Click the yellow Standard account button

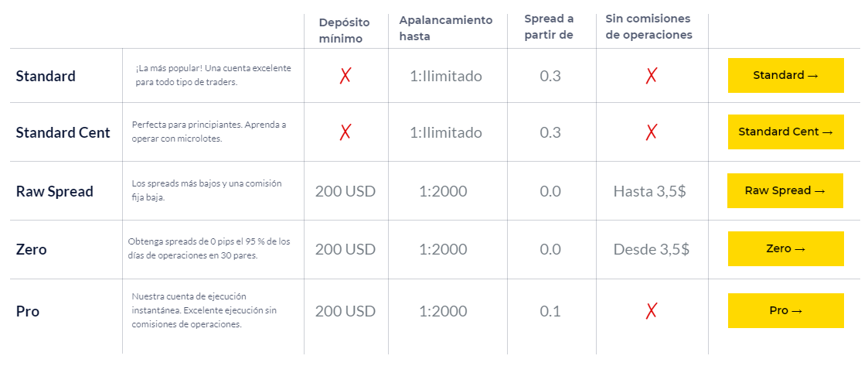[x=785, y=75]
